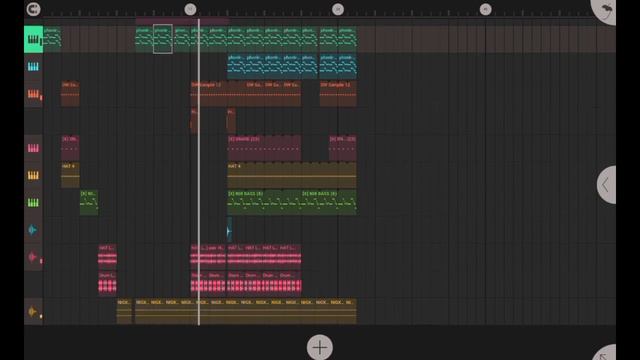Select the long orange 'SW Sample' clip under the playhead
Screen dimensions: 640x360
[x=246, y=94]
